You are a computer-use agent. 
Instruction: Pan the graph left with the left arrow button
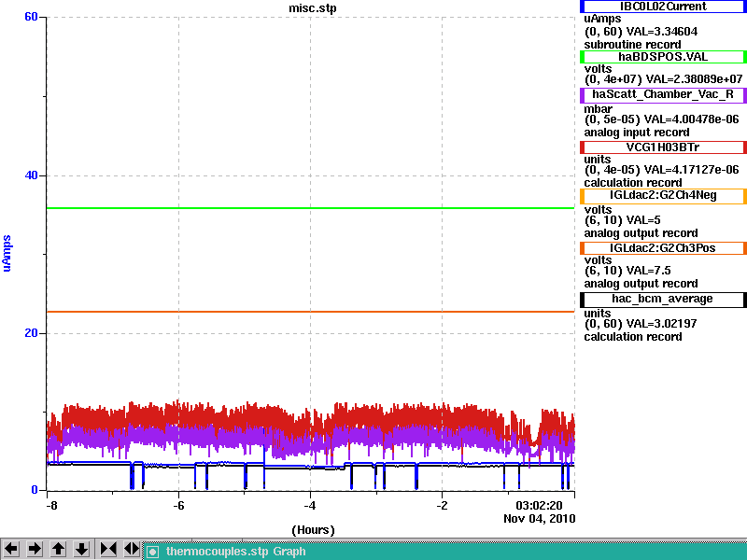[11, 549]
